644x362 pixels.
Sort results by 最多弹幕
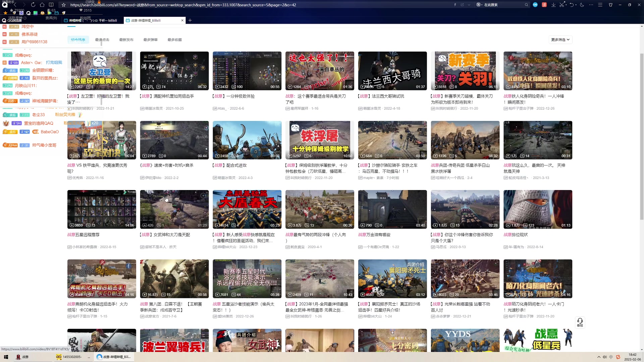[x=151, y=40]
